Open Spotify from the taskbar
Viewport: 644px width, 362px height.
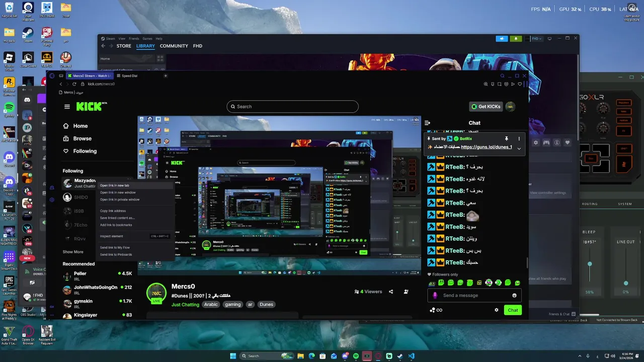pos(356,356)
